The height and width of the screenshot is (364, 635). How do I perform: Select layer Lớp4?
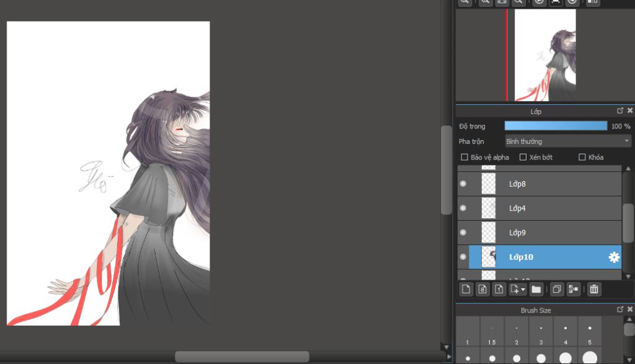[x=540, y=208]
